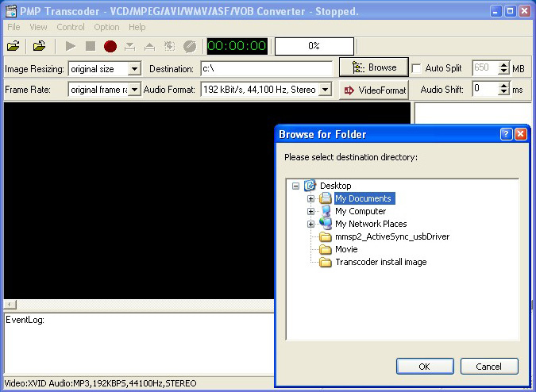Viewport: 536px width, 392px height.
Task: Decrease the Audio Shift value
Action: pos(503,93)
